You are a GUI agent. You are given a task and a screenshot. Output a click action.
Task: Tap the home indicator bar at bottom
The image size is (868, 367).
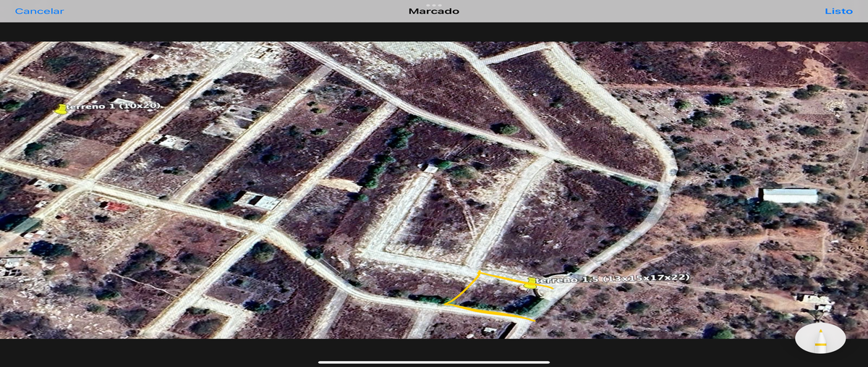(434, 362)
